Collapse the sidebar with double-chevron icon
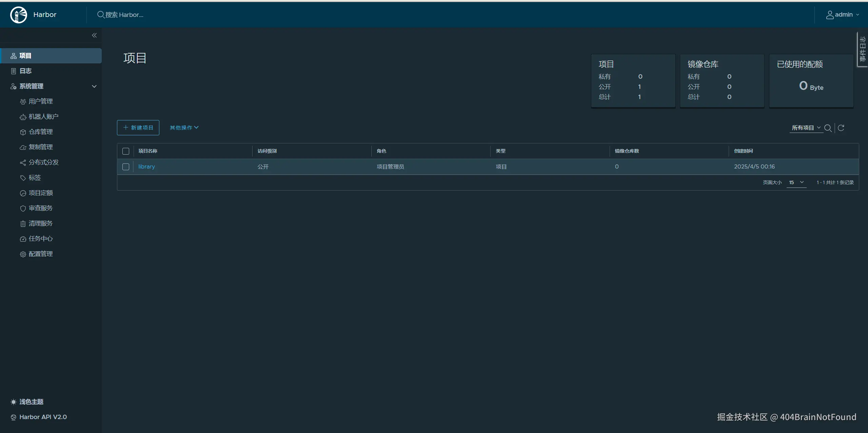 pyautogui.click(x=94, y=35)
